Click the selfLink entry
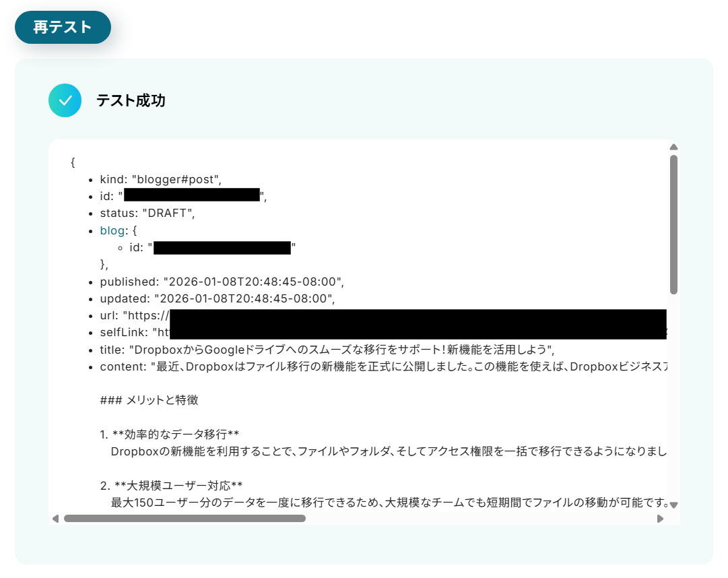Image resolution: width=728 pixels, height=578 pixels. click(x=383, y=332)
